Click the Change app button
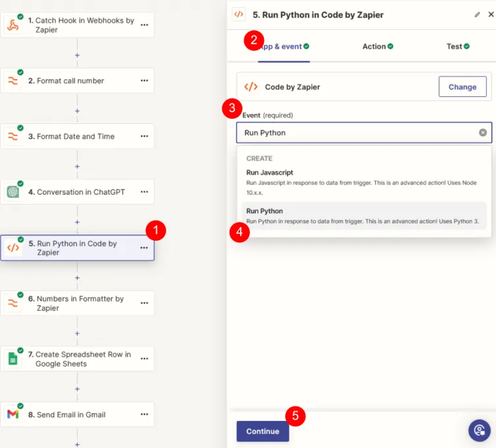 click(x=462, y=86)
